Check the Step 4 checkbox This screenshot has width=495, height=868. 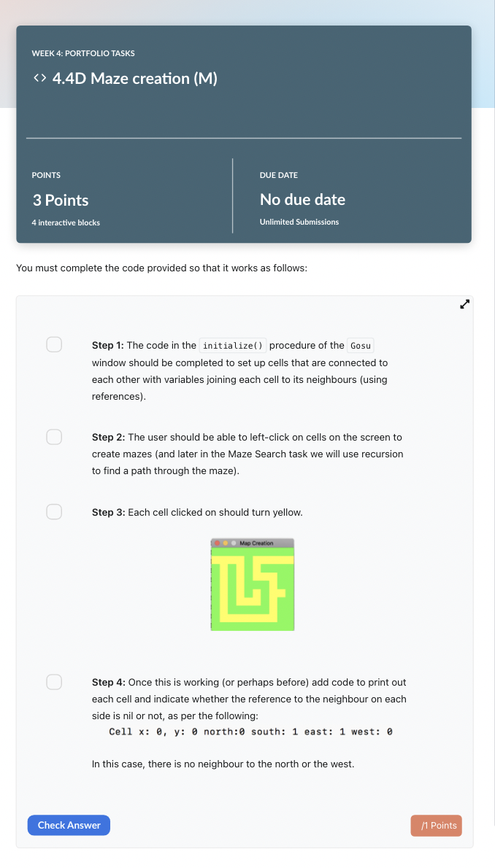pos(53,681)
